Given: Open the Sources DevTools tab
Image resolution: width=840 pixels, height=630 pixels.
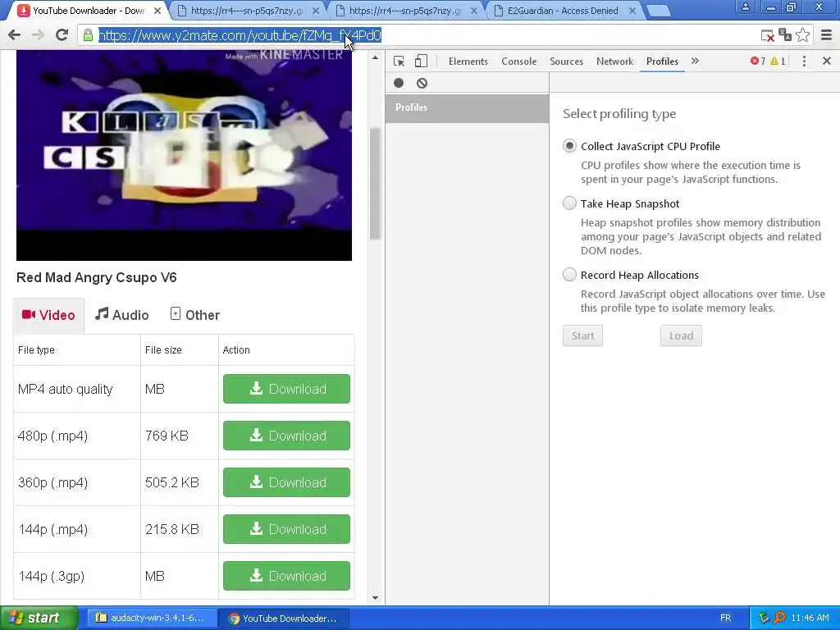Looking at the screenshot, I should (566, 61).
